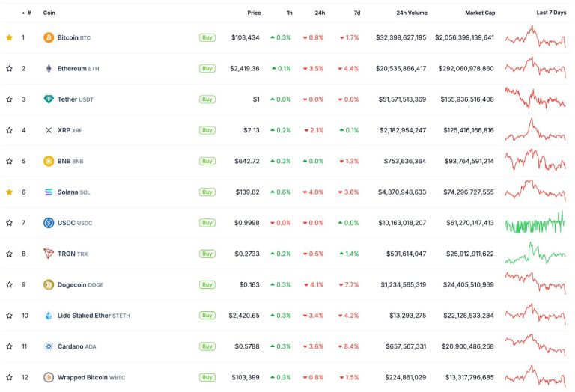The image size is (575, 392).
Task: Click the BNB coin logo
Action: click(x=49, y=161)
